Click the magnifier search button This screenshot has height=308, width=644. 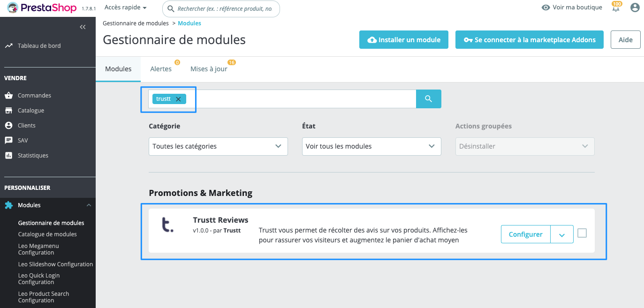point(428,99)
